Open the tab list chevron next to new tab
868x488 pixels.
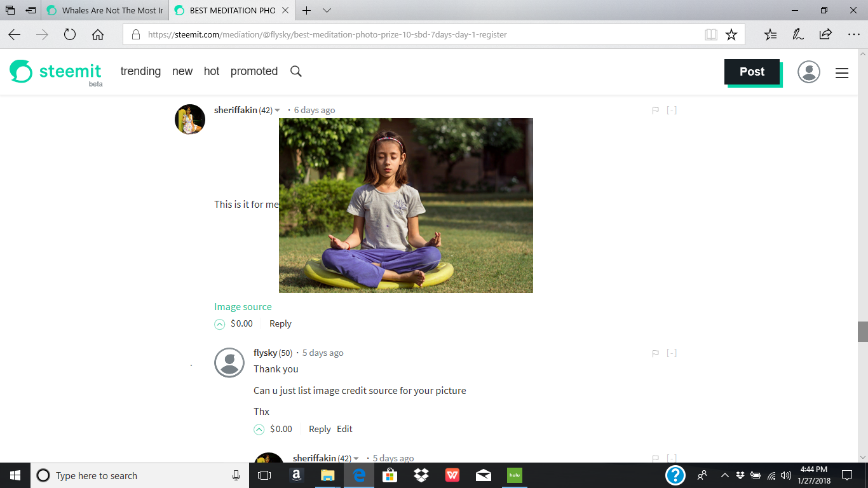click(326, 11)
